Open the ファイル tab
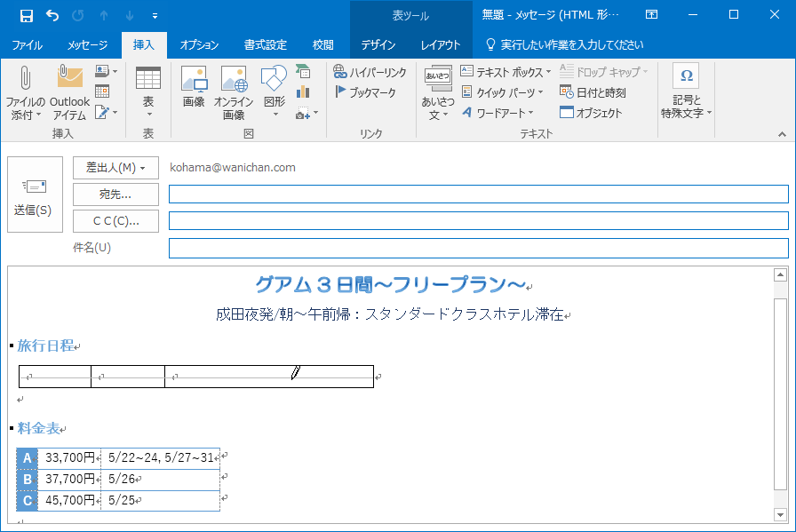This screenshot has width=796, height=532. click(x=27, y=44)
